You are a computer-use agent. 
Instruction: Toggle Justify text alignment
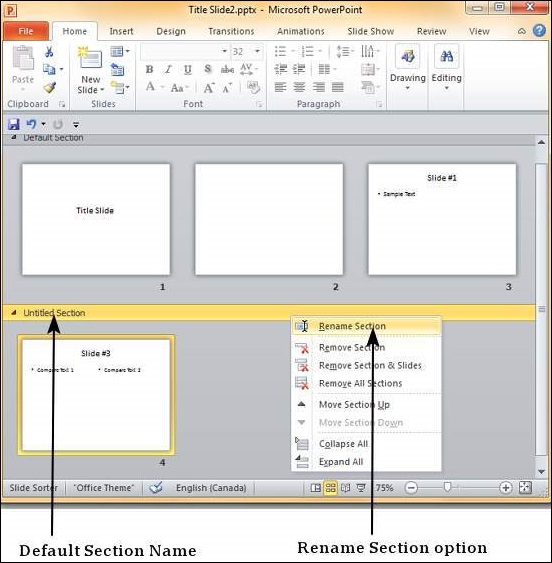(337, 87)
